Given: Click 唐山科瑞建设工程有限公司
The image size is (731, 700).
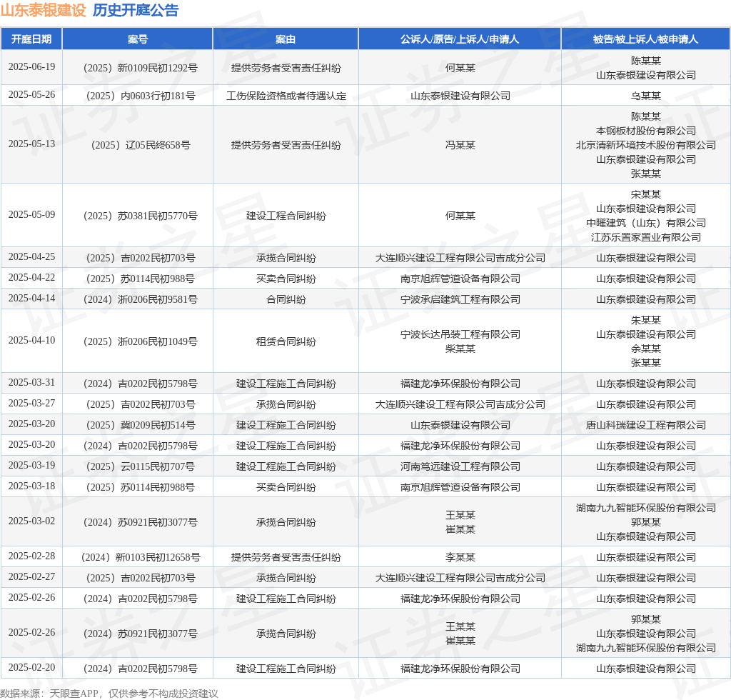Looking at the screenshot, I should (645, 425).
